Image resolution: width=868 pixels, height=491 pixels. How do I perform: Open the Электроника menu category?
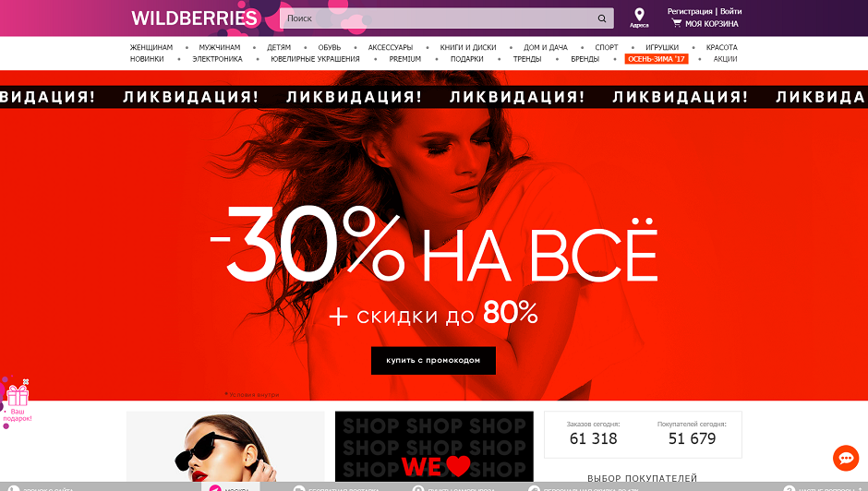217,59
